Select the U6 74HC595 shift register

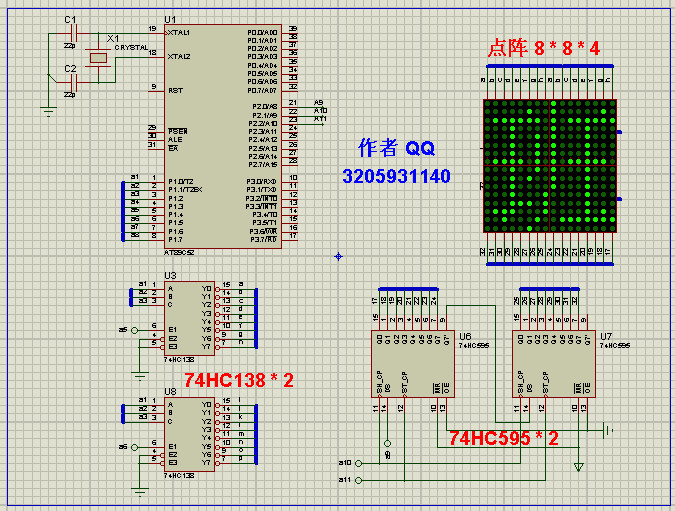413,364
